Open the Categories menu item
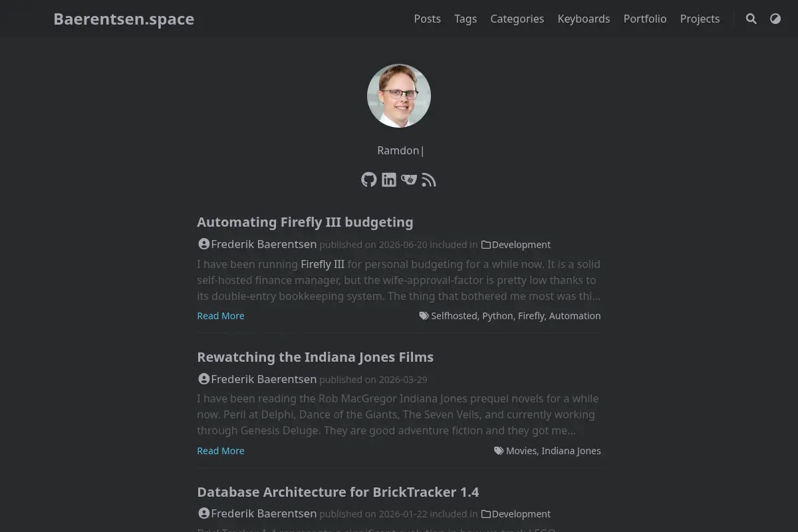The image size is (798, 532). 517,19
